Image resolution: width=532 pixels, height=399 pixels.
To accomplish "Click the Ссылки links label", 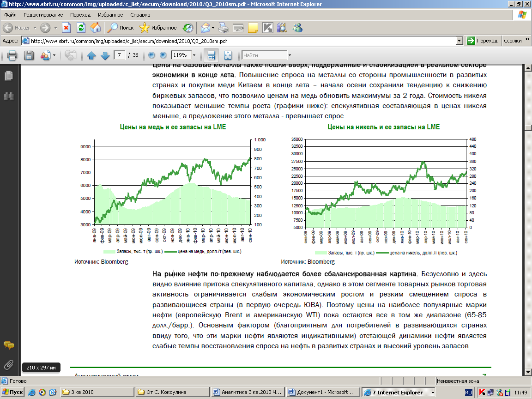I will tap(512, 41).
